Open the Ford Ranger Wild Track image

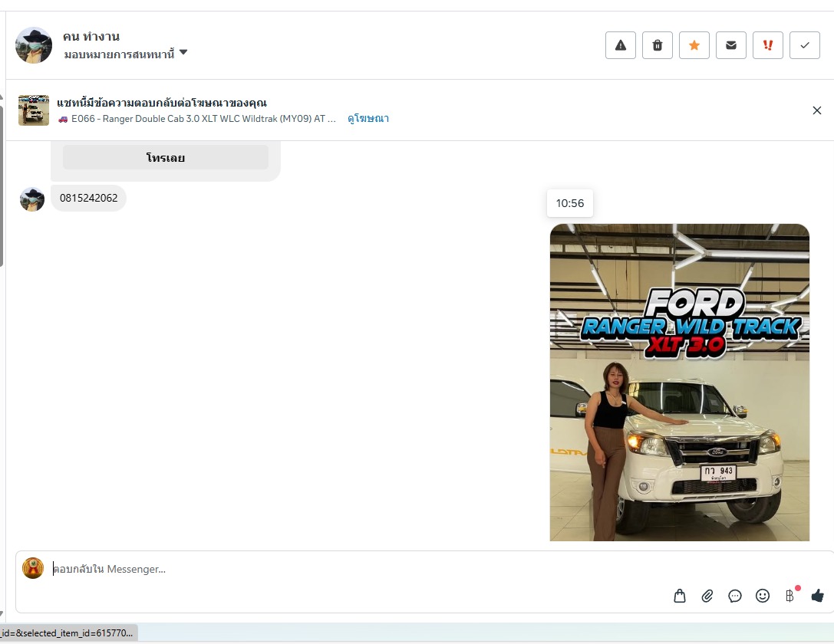pos(679,382)
